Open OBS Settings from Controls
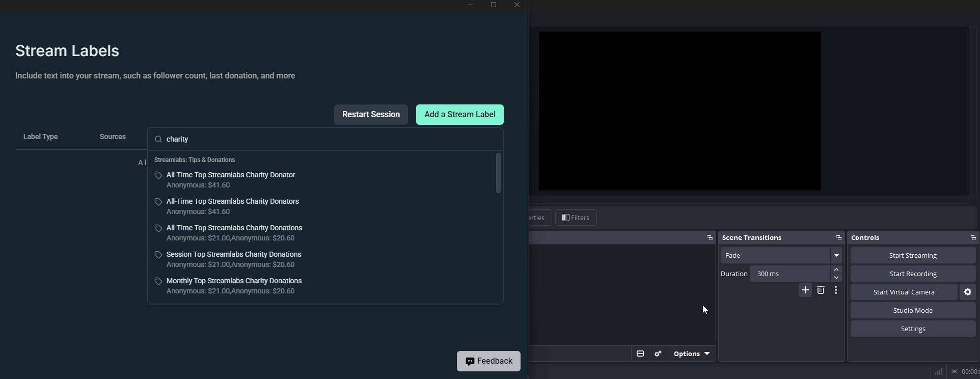 pos(913,329)
